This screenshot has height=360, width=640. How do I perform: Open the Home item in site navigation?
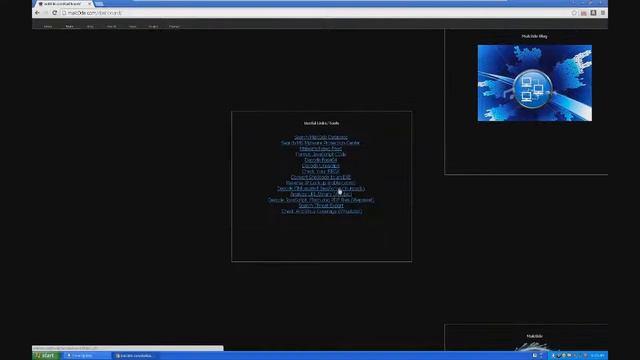(48, 27)
